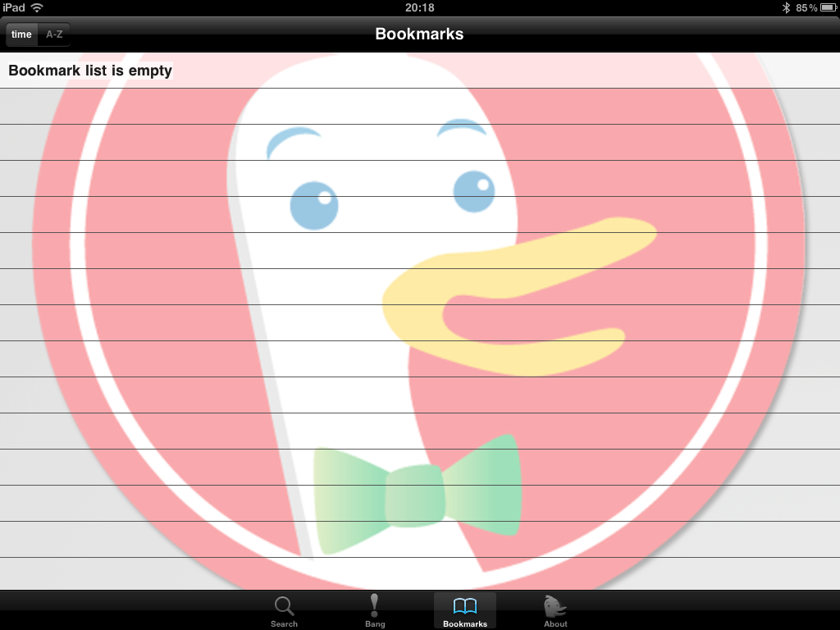This screenshot has height=630, width=840.
Task: Select the Bookmarks open book icon
Action: pyautogui.click(x=464, y=607)
